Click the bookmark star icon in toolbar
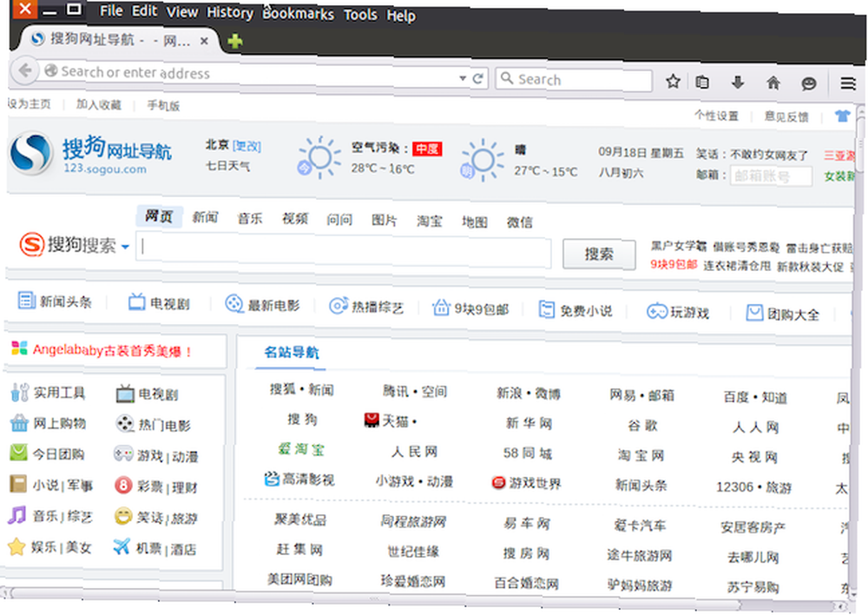This screenshot has width=868, height=615. click(673, 82)
